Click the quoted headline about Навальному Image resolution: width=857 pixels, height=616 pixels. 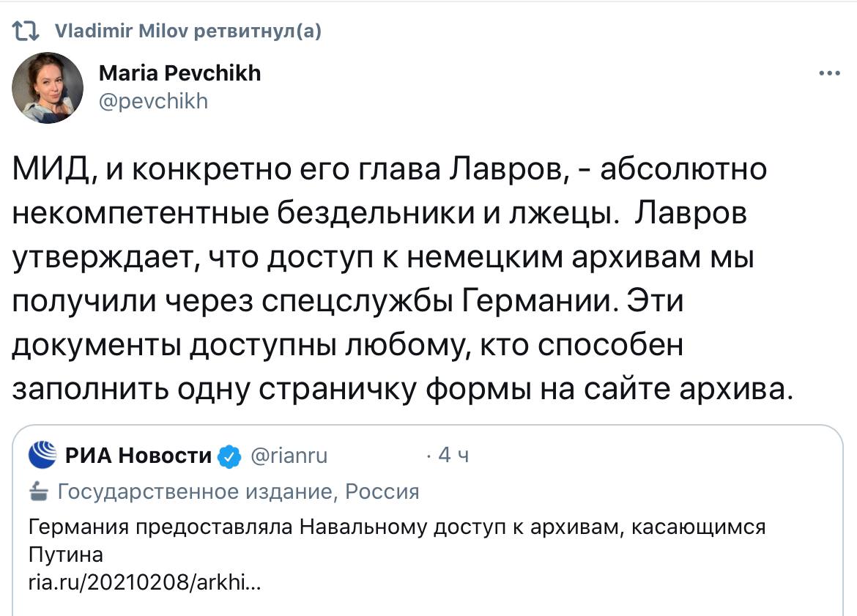point(396,527)
